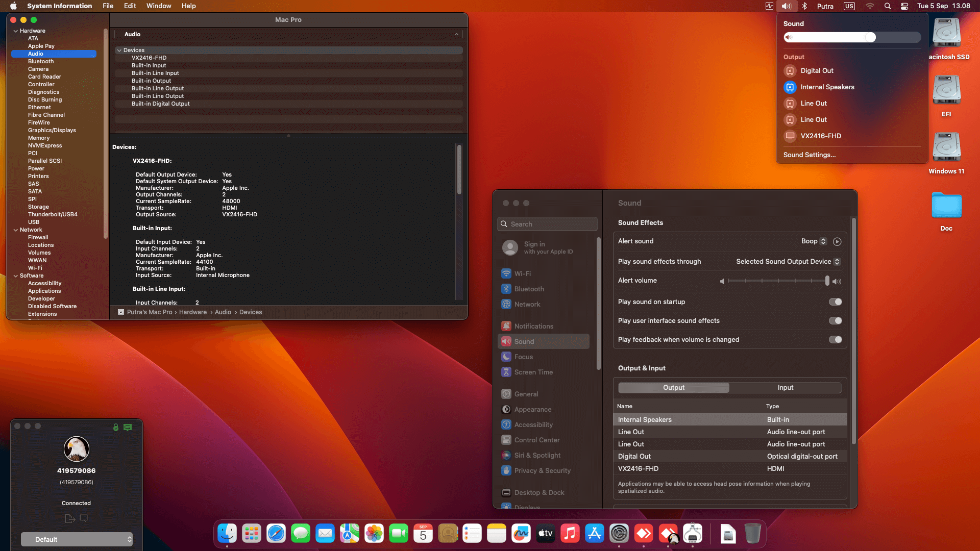Switch to the Input tab in Sound settings
Viewport: 980px width, 551px height.
coord(786,388)
